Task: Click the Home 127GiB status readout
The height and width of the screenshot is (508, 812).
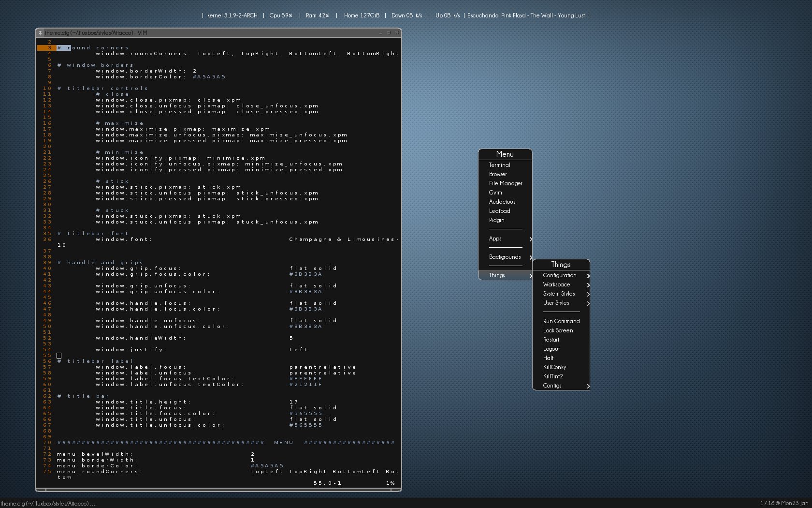Action: pos(362,15)
